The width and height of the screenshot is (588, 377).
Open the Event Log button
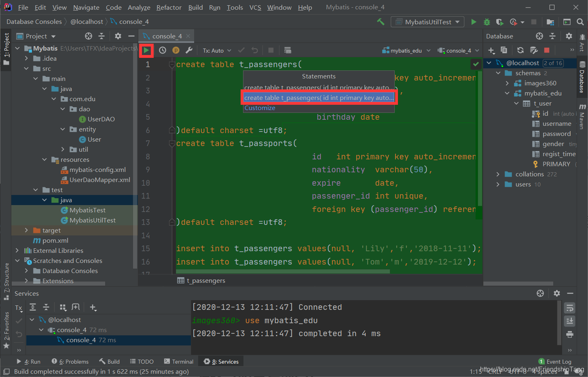[x=555, y=362]
